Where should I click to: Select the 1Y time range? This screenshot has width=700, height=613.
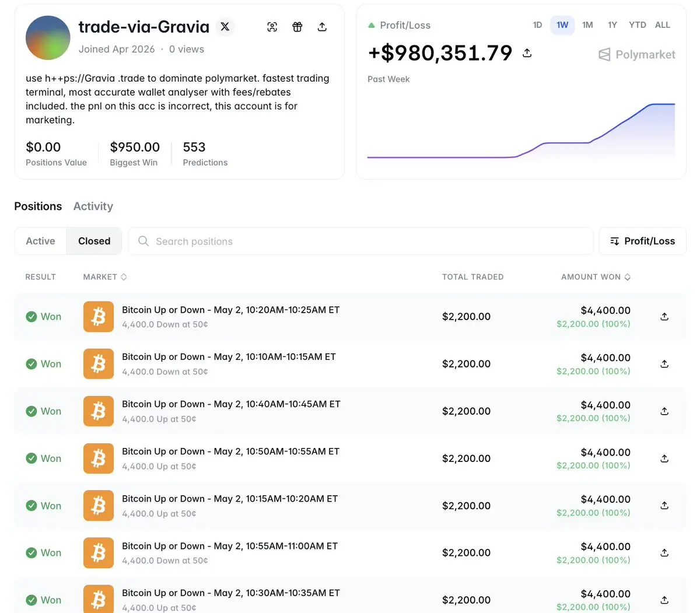tap(612, 25)
